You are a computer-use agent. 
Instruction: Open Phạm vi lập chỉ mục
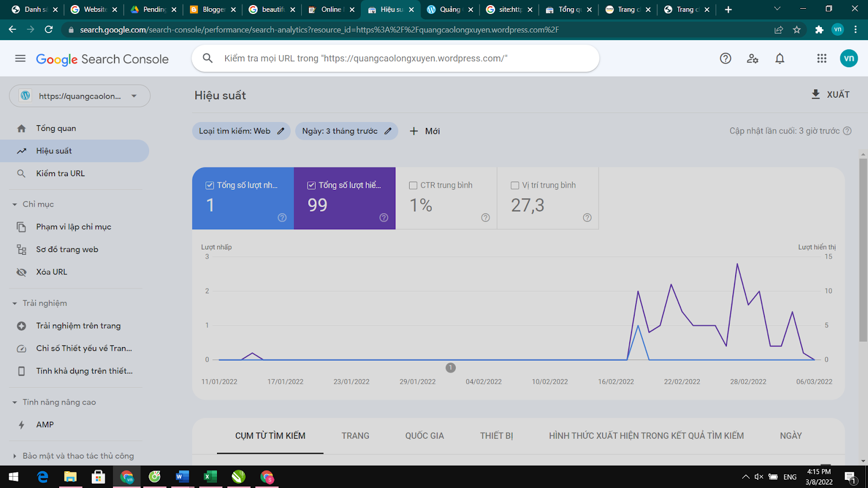tap(75, 227)
